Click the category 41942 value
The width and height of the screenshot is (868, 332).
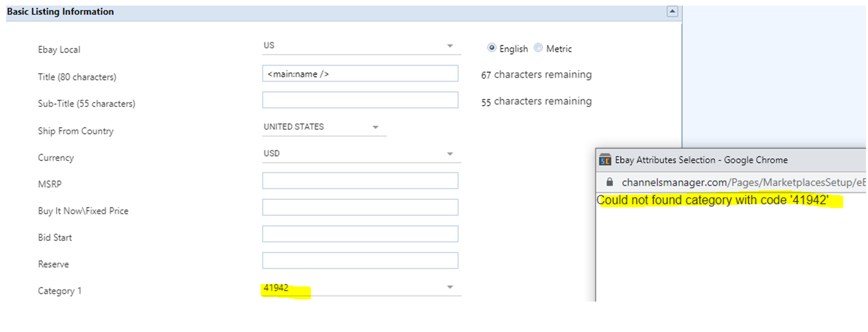tap(276, 288)
